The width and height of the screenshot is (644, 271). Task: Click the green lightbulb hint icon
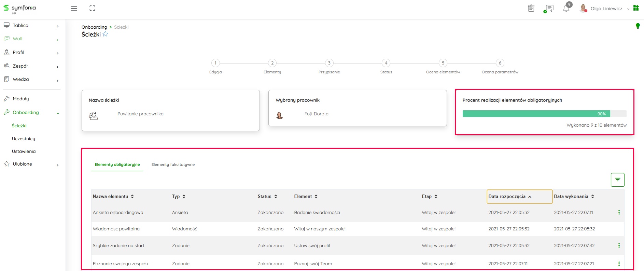tap(638, 26)
